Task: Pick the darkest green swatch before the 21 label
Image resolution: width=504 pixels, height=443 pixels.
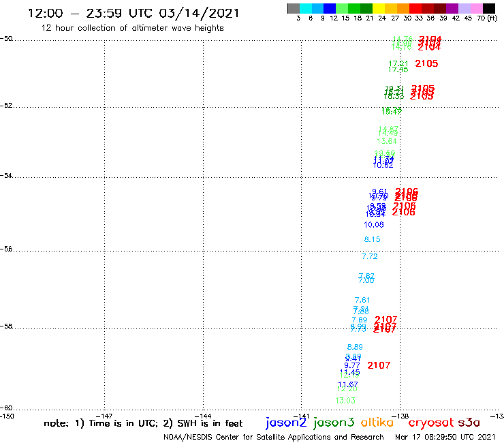Action: 366,8
